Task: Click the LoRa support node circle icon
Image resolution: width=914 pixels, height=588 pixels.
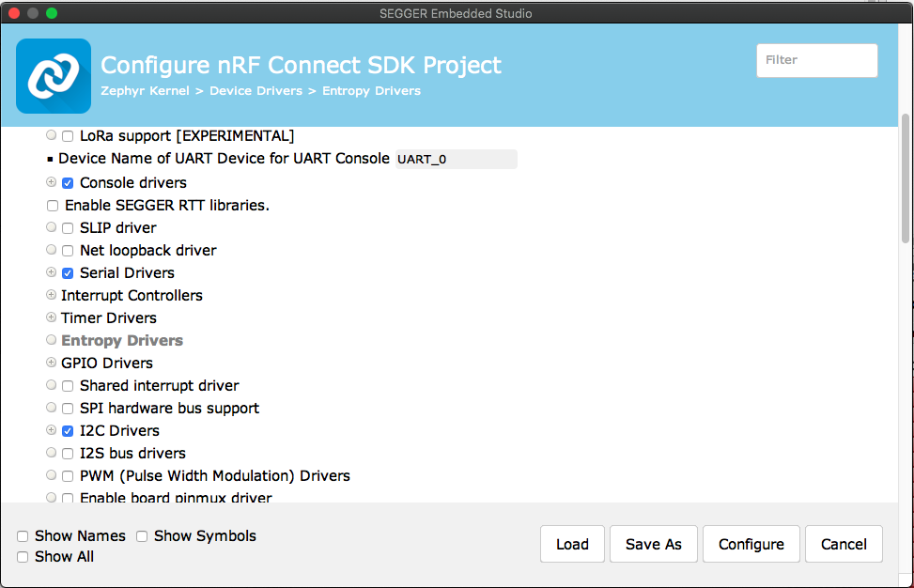Action: coord(52,135)
